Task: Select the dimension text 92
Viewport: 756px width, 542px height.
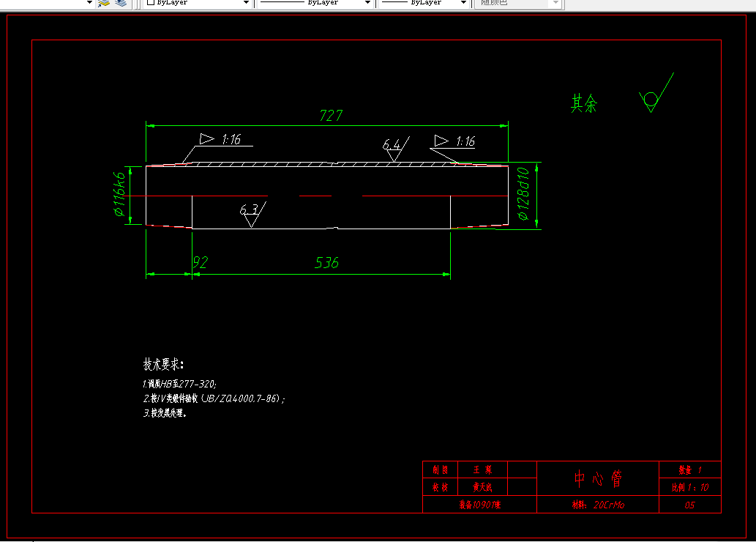Action: coord(200,262)
